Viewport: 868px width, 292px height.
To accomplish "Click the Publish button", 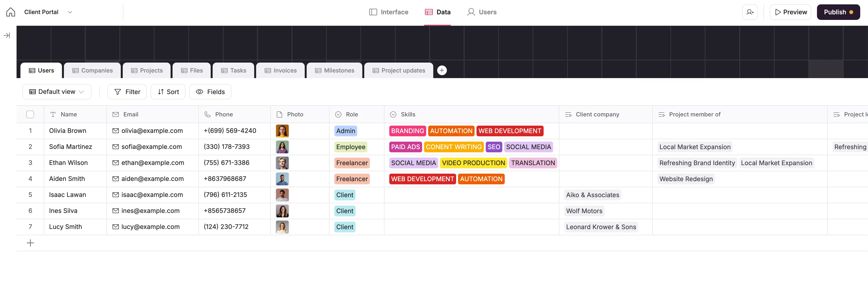I will [838, 12].
